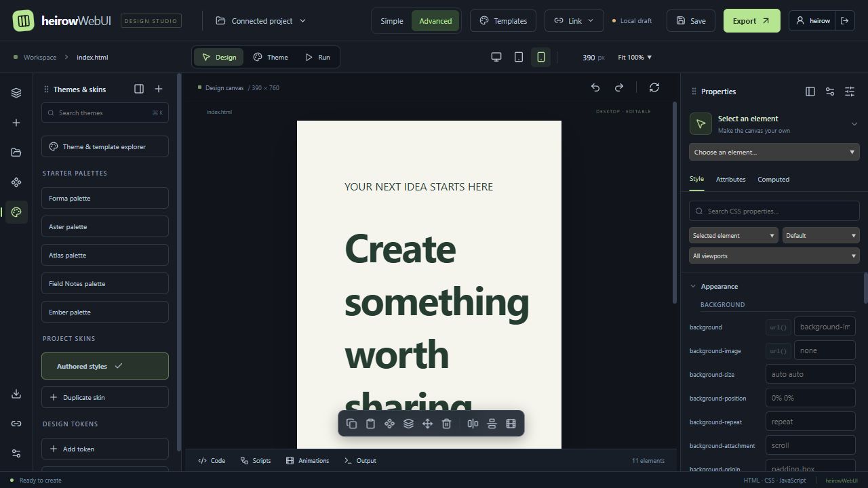This screenshot has width=868, height=488.
Task: Open the All viewports dropdown
Action: (x=774, y=256)
